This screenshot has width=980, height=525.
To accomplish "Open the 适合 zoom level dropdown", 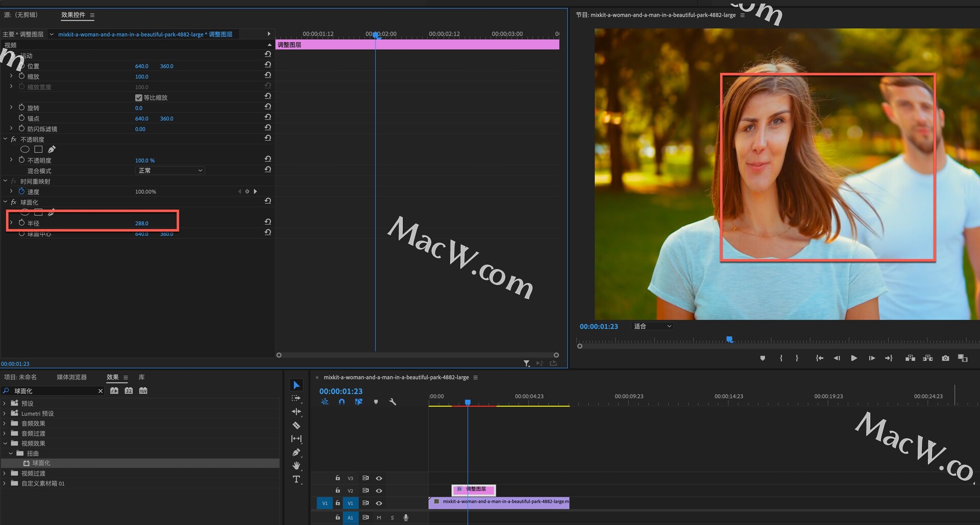I will (x=652, y=326).
